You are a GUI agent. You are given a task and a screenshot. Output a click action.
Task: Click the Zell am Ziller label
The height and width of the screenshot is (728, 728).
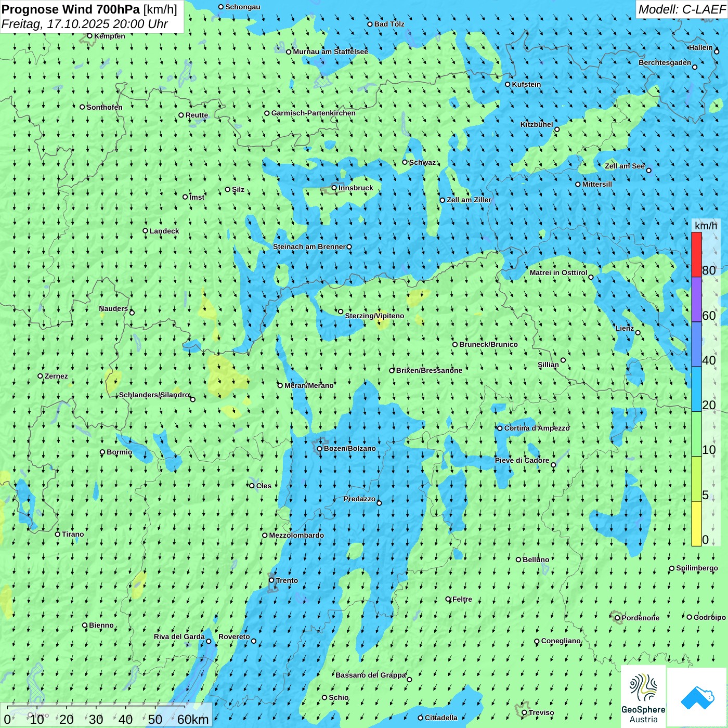pyautogui.click(x=469, y=200)
